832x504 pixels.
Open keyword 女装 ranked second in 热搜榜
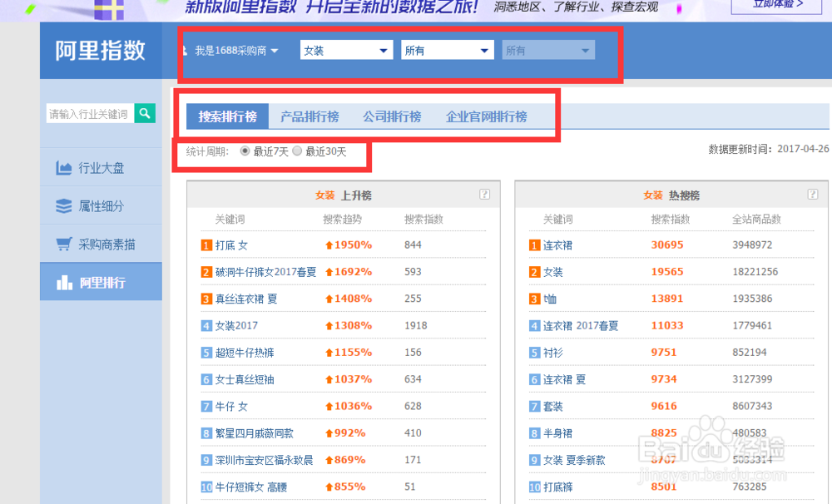(x=553, y=272)
